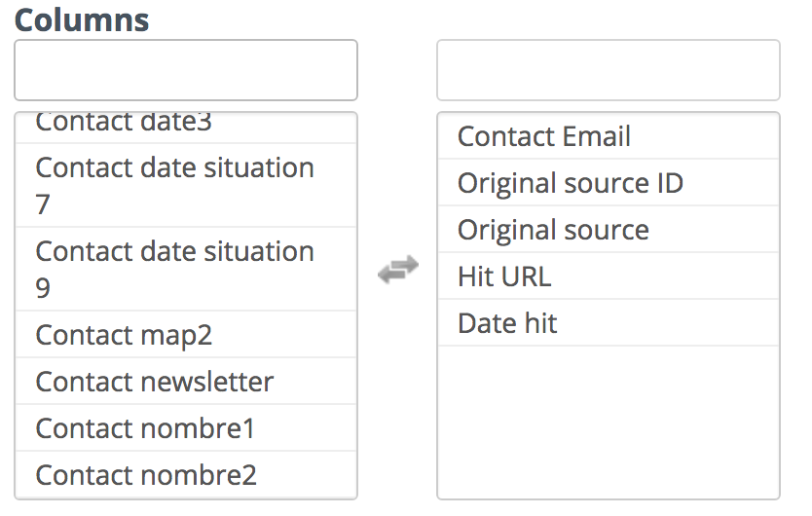
Task: Click the swap arrows icon between lists
Action: coord(397,270)
